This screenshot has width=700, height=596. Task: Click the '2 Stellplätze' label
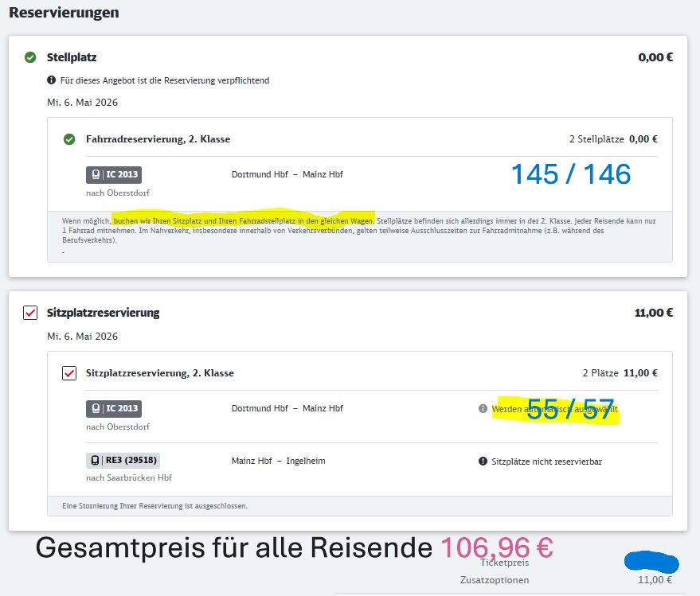click(596, 139)
